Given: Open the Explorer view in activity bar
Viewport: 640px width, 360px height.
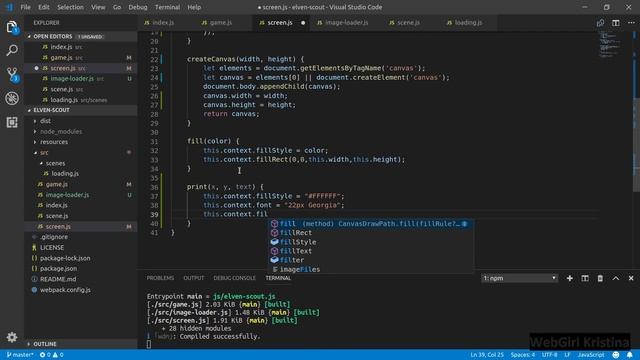Looking at the screenshot, I should (x=12, y=27).
